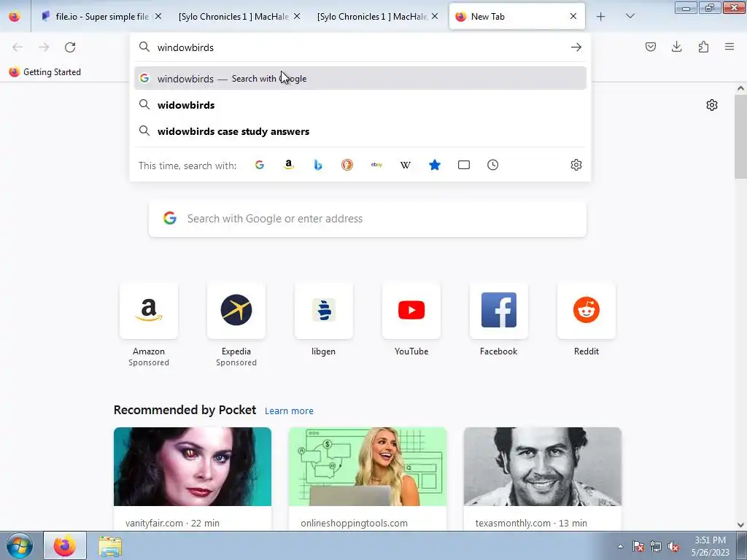Choose the 'widowbirds' search suggestion
747x560 pixels.
(x=360, y=105)
